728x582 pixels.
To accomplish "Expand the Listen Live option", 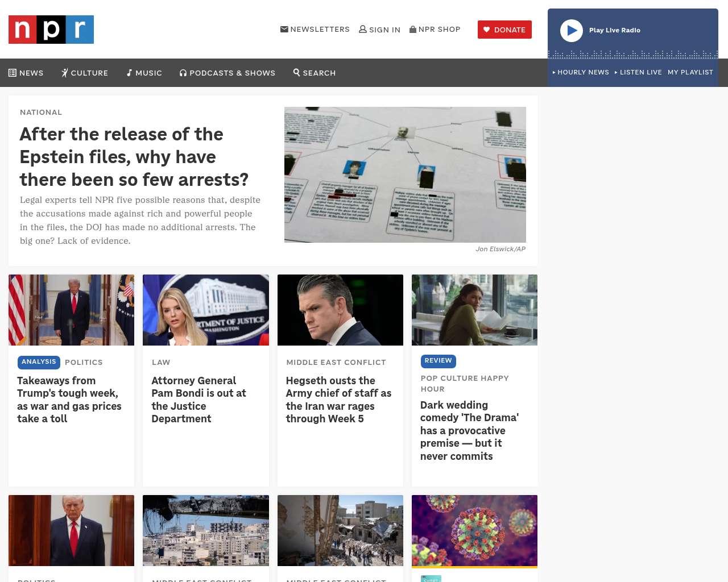I will click(638, 72).
